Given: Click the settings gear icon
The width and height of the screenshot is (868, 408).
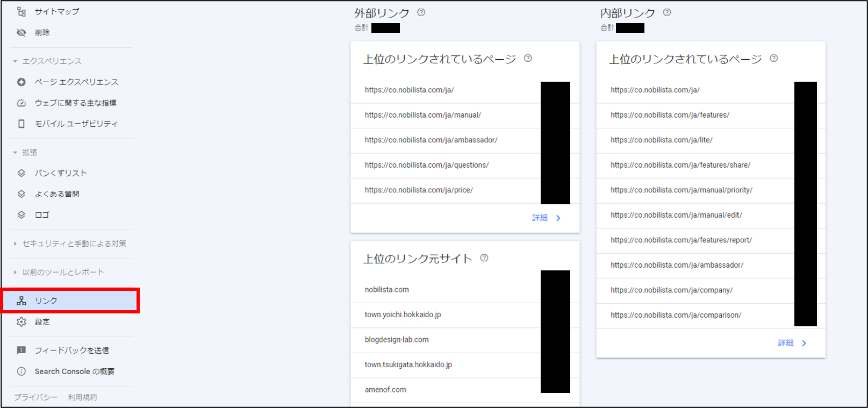Looking at the screenshot, I should click(x=21, y=322).
